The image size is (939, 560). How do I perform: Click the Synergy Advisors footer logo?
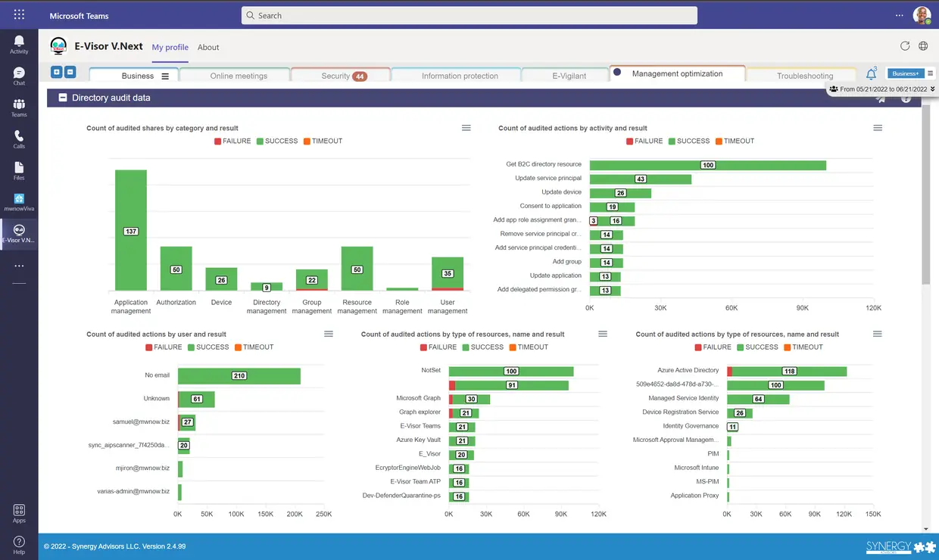(900, 547)
